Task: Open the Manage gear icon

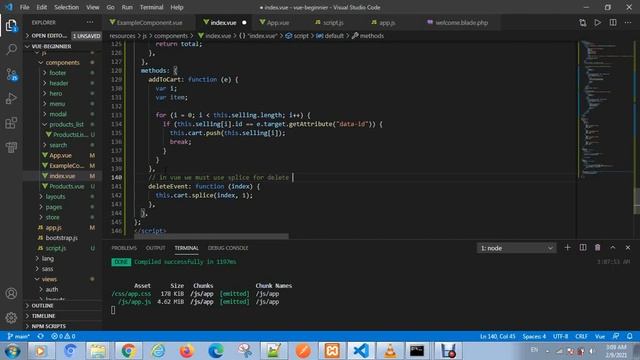Action: tap(11, 318)
